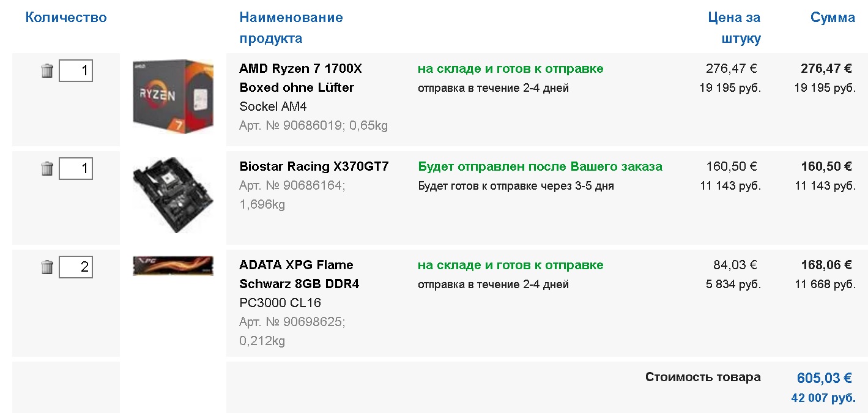The image size is (868, 413).
Task: Open AMD Ryzen 7 1700X product link
Action: (300, 78)
